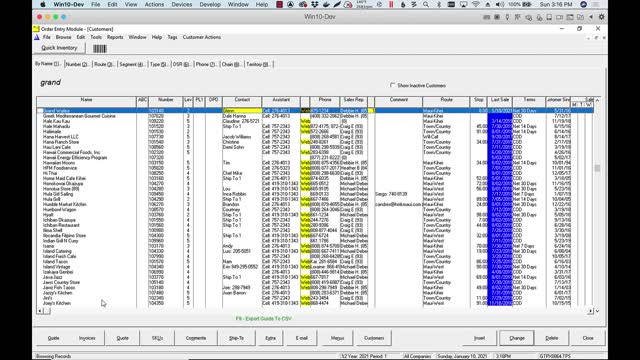640x360 pixels.
Task: Click the Insert button
Action: pos(480,338)
